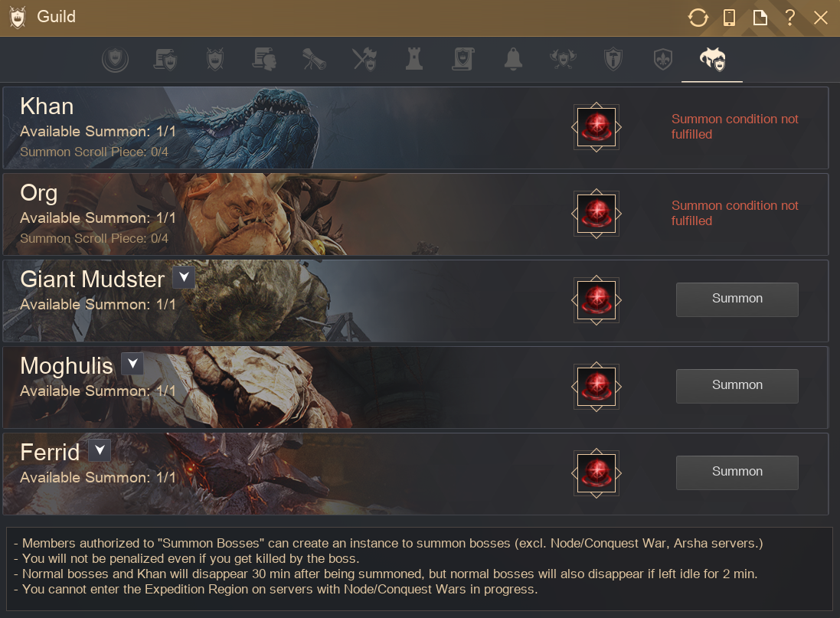Click Org's red orb reward icon
The width and height of the screenshot is (840, 618).
(596, 214)
